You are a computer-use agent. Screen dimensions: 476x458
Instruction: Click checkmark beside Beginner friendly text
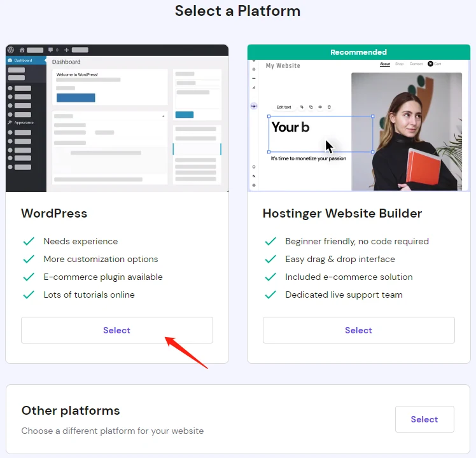point(270,241)
